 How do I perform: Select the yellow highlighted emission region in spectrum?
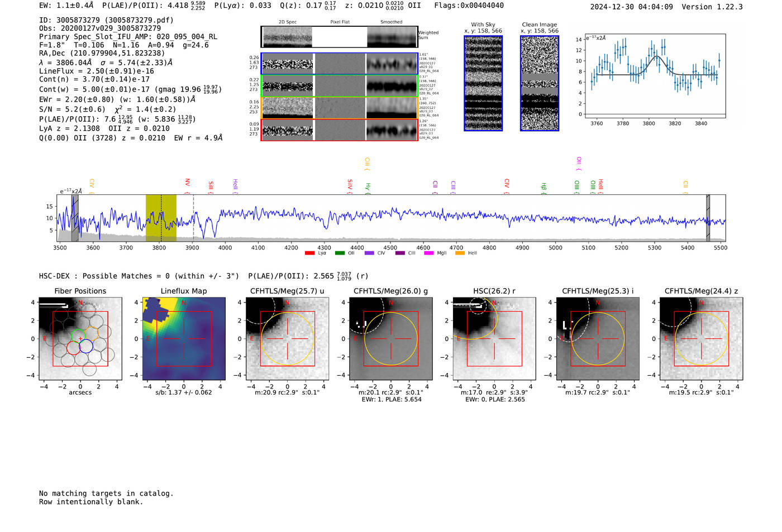[x=161, y=218]
